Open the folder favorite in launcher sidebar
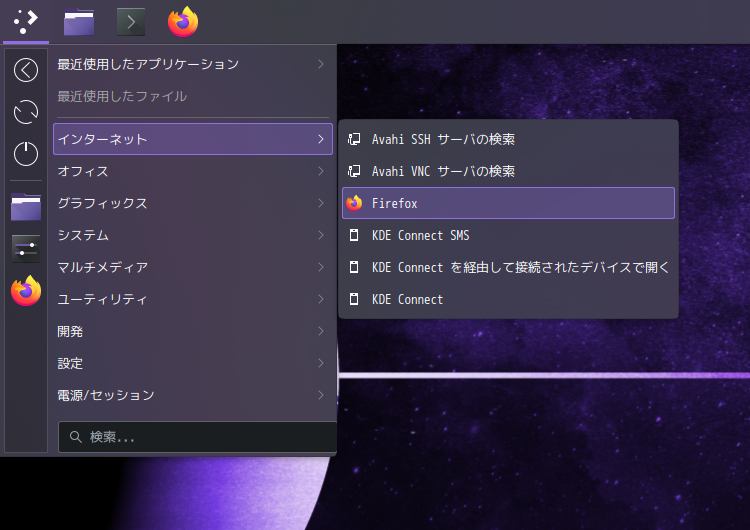This screenshot has height=530, width=750. point(26,207)
